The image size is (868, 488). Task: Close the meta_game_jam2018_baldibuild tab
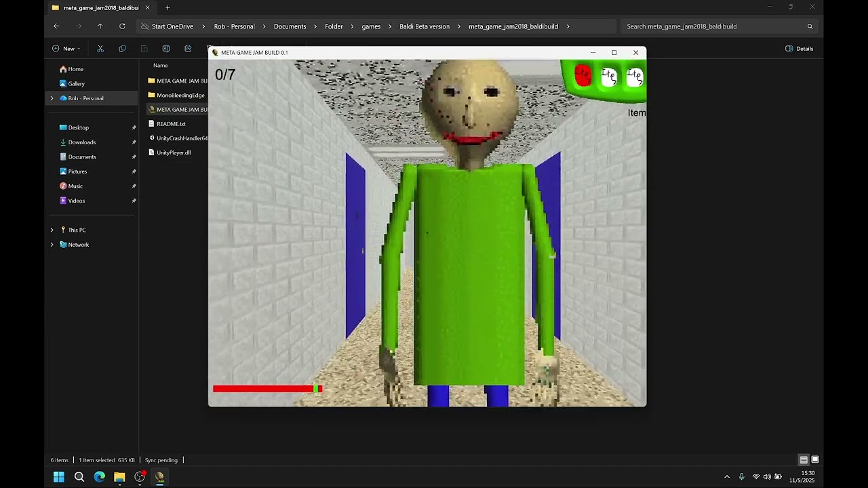click(147, 7)
